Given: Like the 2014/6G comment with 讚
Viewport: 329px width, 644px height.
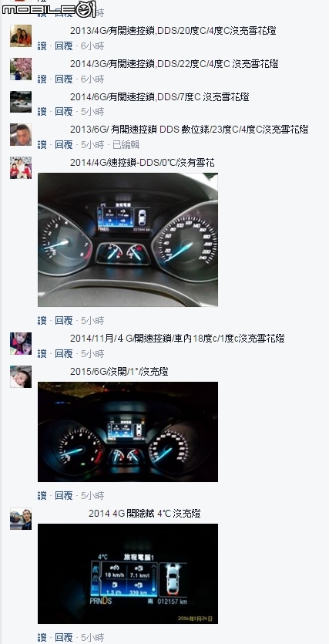Looking at the screenshot, I should (x=42, y=112).
